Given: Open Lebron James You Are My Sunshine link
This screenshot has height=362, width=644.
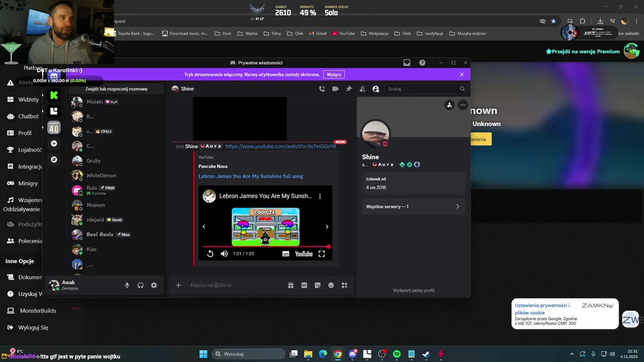Looking at the screenshot, I should [251, 176].
